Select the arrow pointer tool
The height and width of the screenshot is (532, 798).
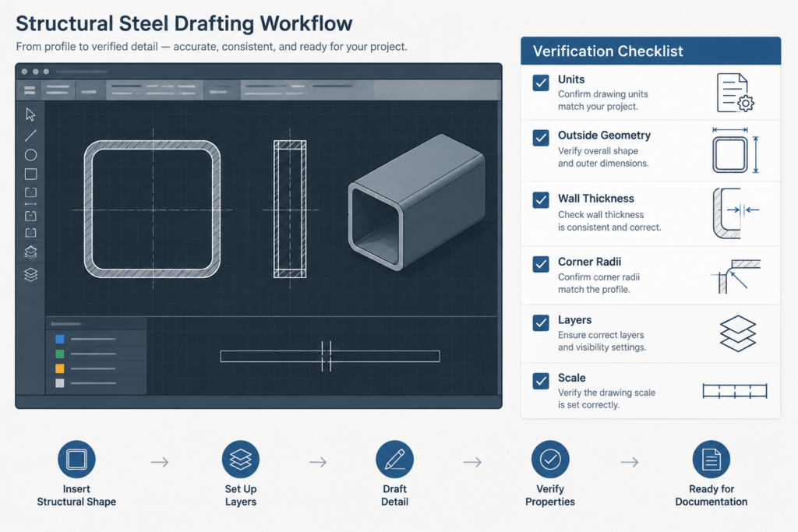30,115
